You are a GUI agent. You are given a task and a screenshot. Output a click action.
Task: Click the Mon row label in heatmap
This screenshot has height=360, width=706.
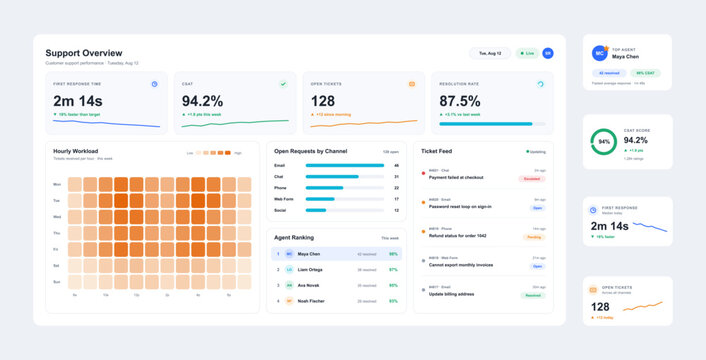tap(57, 184)
